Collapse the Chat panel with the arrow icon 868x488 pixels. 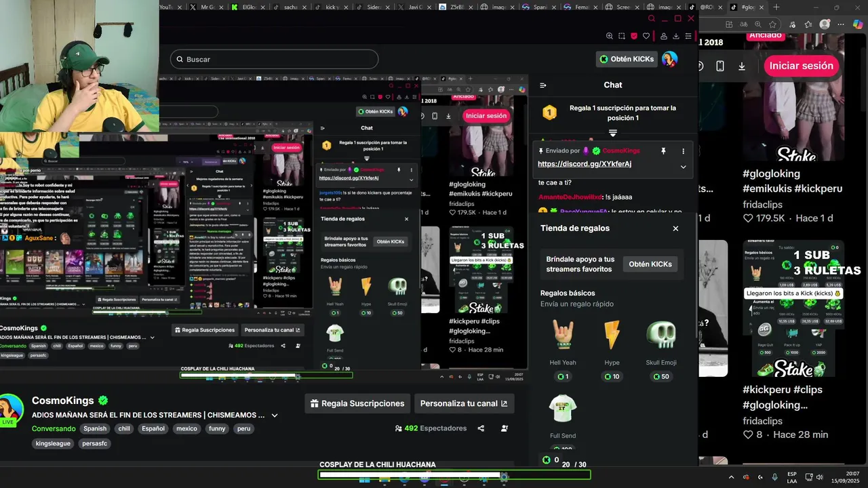point(543,85)
